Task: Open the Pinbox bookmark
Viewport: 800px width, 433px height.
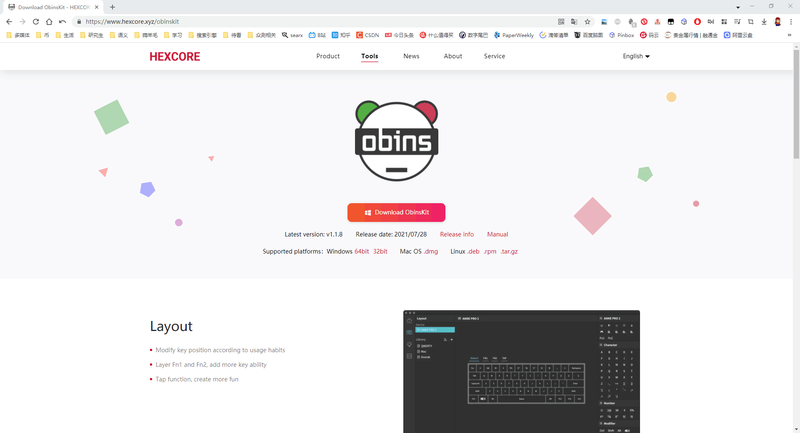Action: [621, 35]
